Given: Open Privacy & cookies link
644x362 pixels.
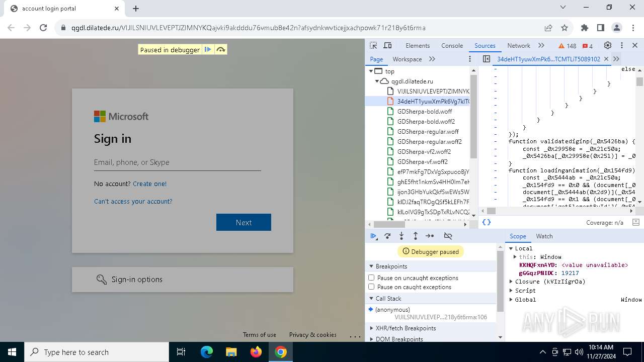Looking at the screenshot, I should (x=312, y=334).
